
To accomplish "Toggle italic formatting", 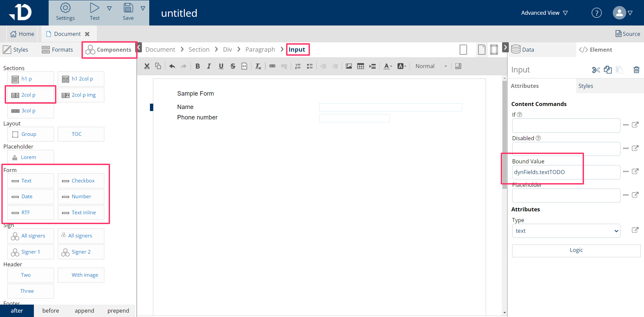I will (x=209, y=66).
